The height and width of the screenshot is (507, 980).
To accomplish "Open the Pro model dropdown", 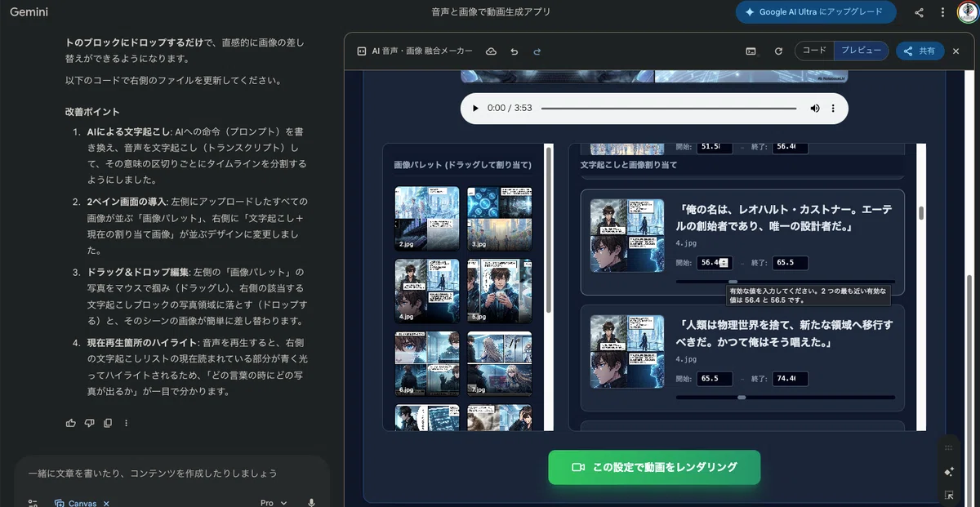I will (274, 503).
